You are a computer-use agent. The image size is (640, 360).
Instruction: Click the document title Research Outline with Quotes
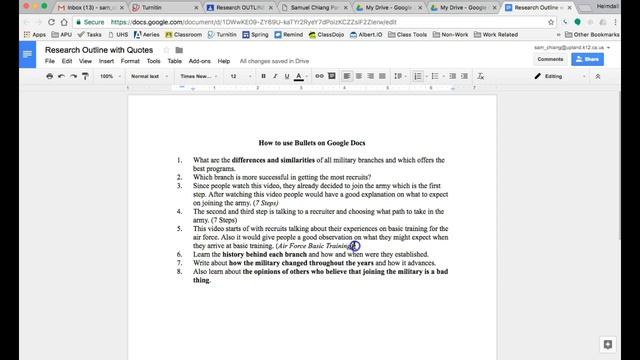coord(99,50)
